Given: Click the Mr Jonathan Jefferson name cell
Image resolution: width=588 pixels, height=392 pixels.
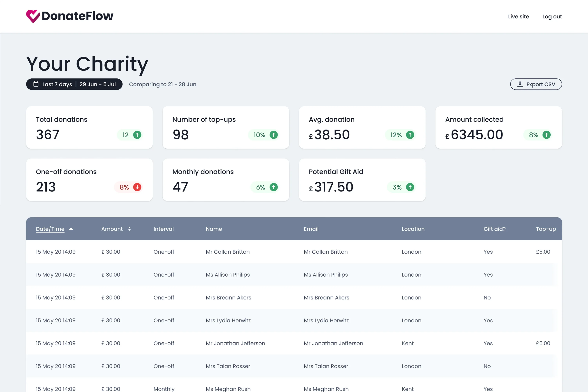Looking at the screenshot, I should [235, 343].
